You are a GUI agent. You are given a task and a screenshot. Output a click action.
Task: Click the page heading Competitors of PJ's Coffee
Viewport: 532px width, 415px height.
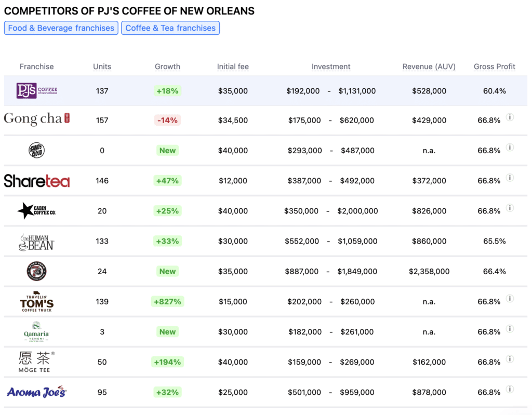pyautogui.click(x=129, y=11)
